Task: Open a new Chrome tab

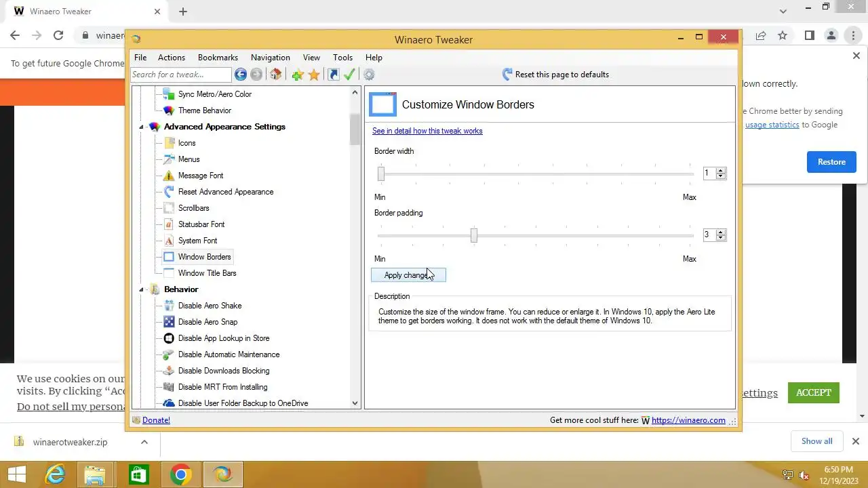Action: click(183, 12)
